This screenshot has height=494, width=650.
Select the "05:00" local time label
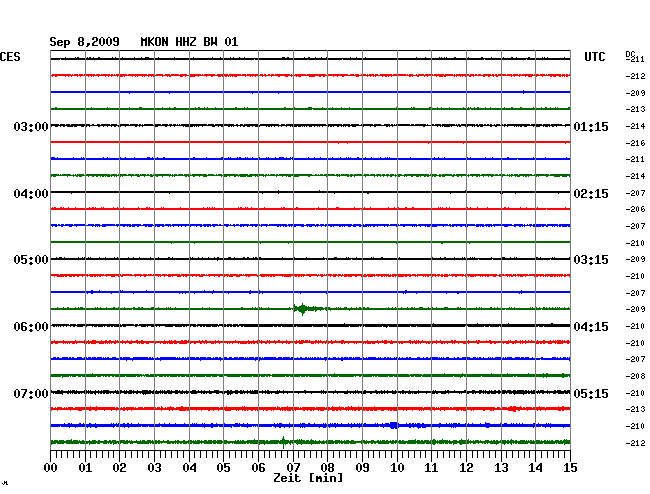pyautogui.click(x=31, y=260)
